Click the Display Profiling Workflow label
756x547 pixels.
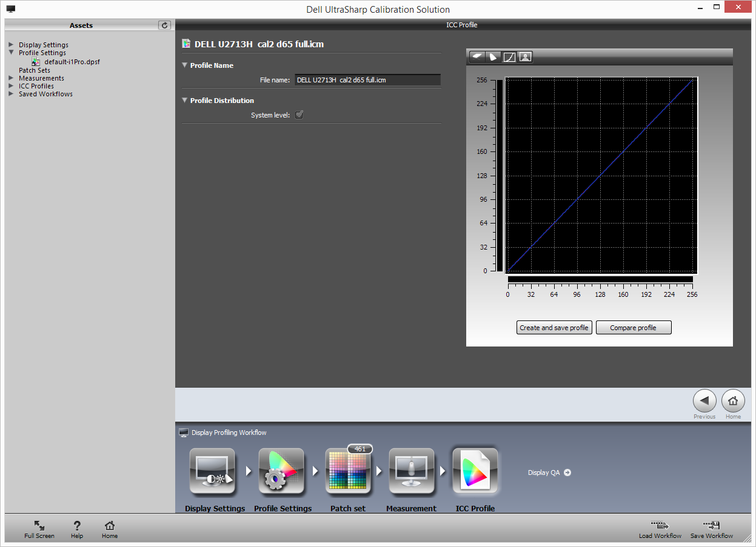tap(229, 433)
